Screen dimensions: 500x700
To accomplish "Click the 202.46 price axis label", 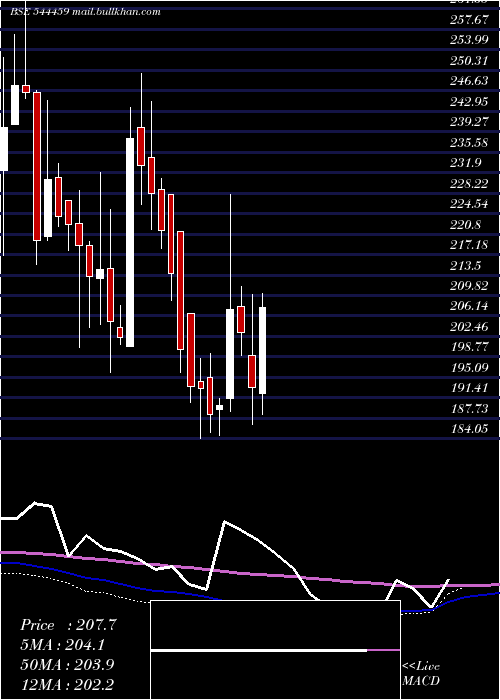I will (x=469, y=326).
